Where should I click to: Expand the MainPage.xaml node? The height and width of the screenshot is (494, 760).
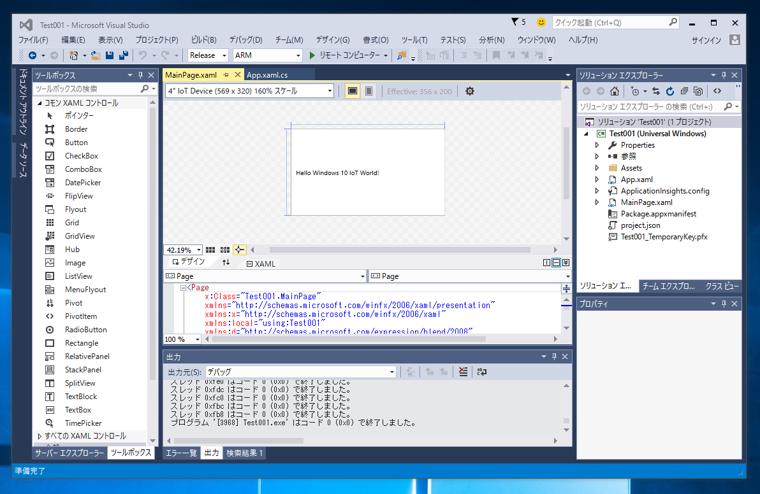click(x=597, y=202)
